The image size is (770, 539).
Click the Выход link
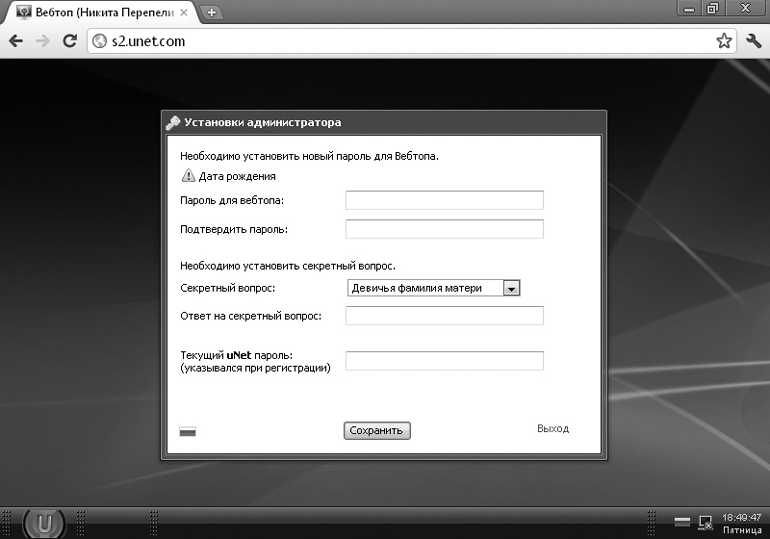(x=553, y=429)
